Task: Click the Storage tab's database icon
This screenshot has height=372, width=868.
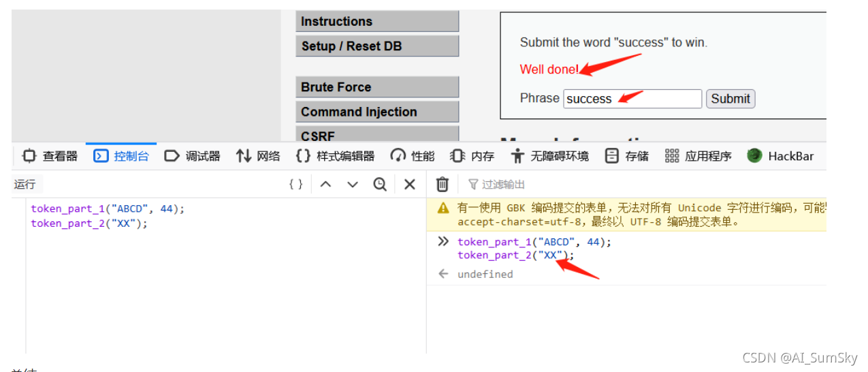Action: point(612,156)
